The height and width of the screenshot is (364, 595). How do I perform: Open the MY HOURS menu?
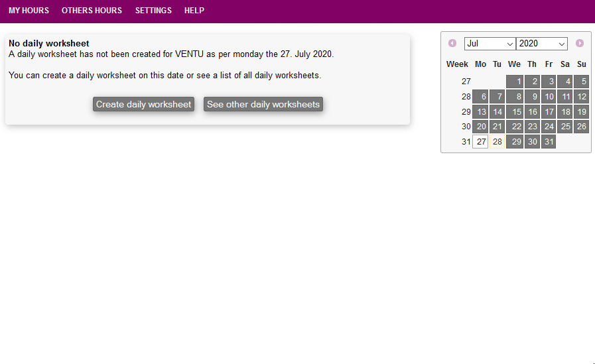[x=29, y=11]
